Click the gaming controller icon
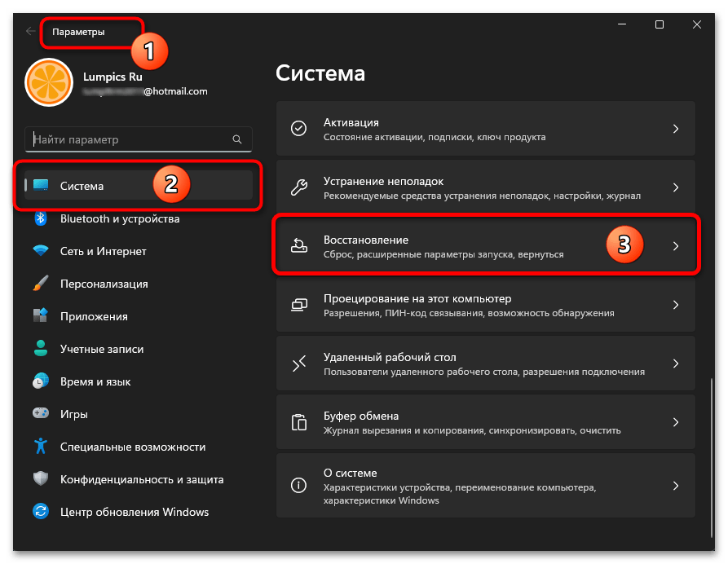This screenshot has width=728, height=564. tap(41, 413)
